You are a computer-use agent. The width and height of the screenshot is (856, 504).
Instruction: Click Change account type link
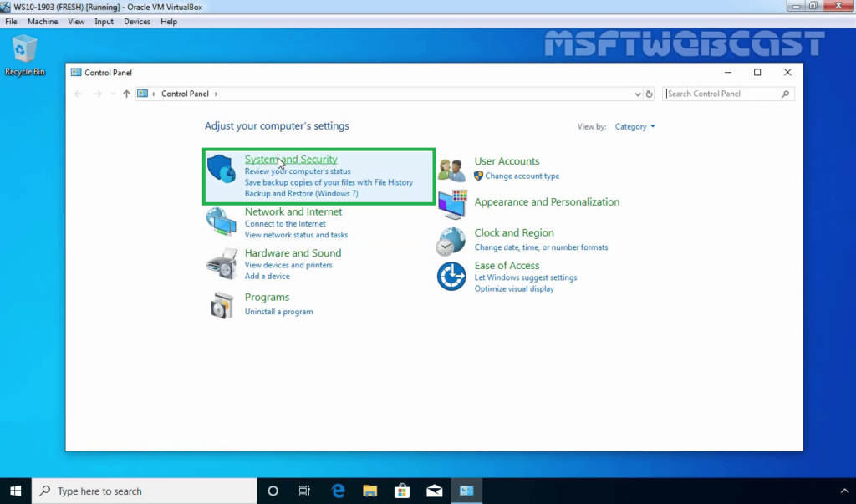522,176
